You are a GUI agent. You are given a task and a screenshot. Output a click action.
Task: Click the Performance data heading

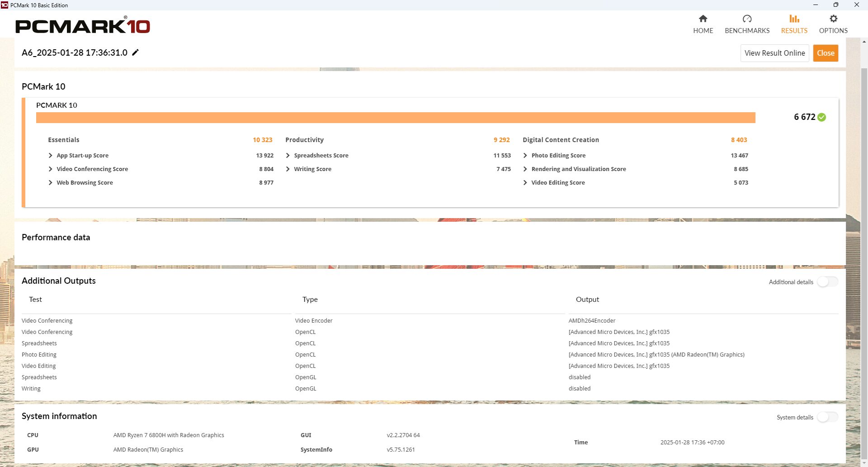click(56, 237)
